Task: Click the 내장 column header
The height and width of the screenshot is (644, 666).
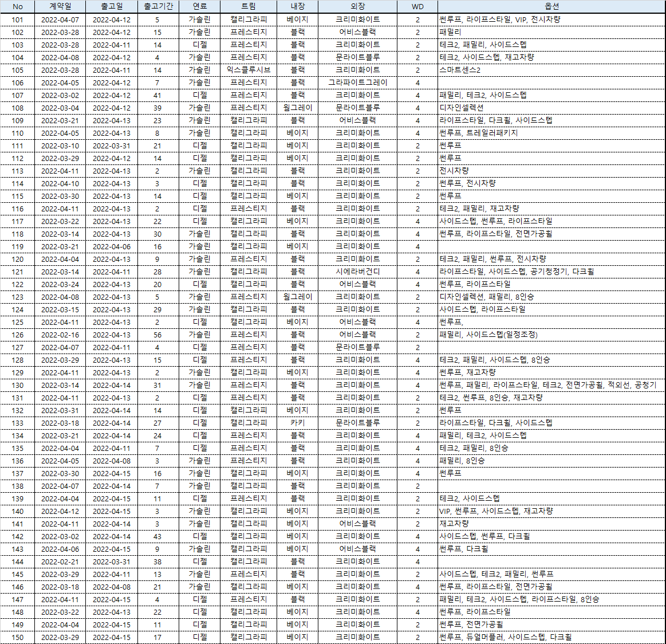Action: coord(297,6)
